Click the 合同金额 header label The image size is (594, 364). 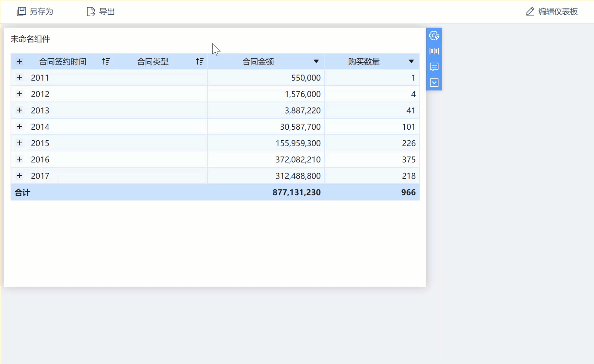coord(258,62)
